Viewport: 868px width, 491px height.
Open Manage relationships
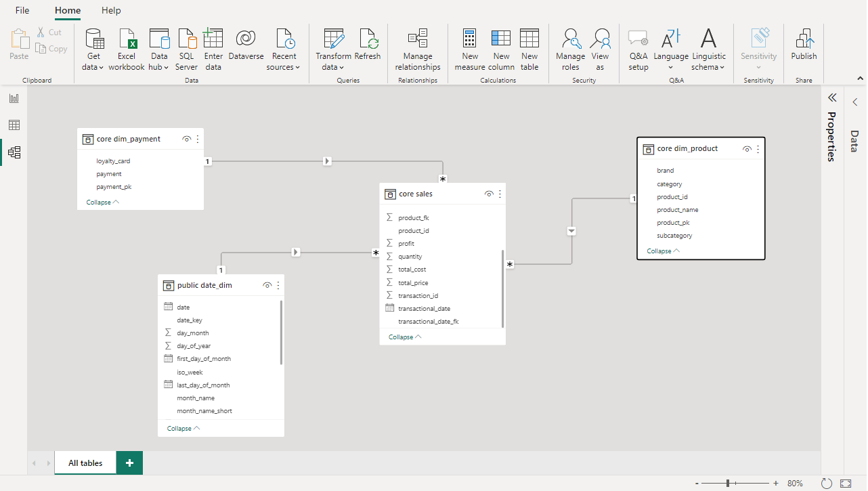coord(417,47)
